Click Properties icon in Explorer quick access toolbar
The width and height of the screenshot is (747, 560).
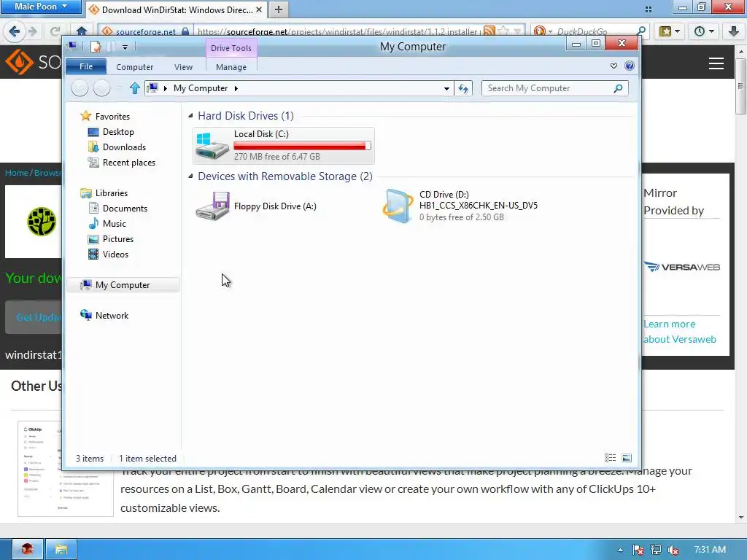96,47
